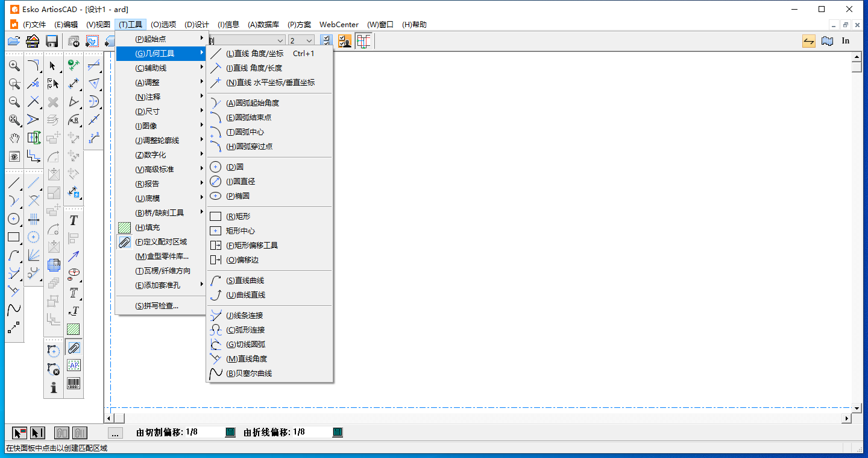Select the Bezier curve tool in toolbox
868x458 pixels.
14,310
